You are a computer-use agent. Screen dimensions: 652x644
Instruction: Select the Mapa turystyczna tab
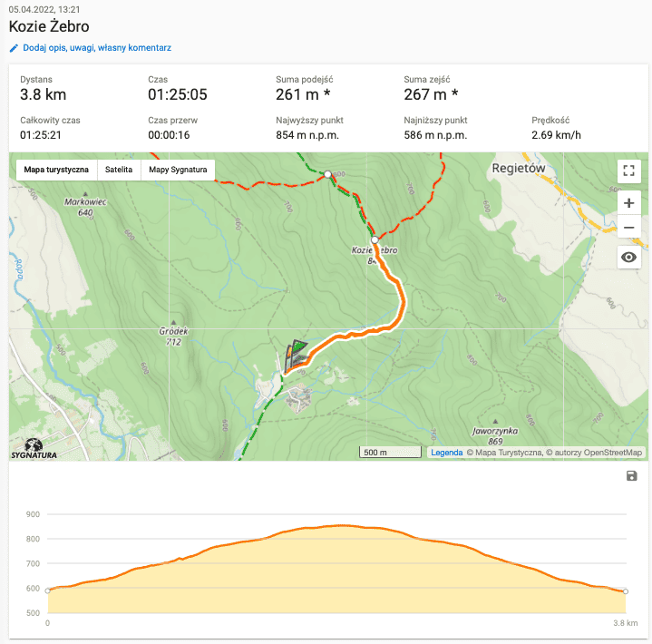[x=56, y=170]
